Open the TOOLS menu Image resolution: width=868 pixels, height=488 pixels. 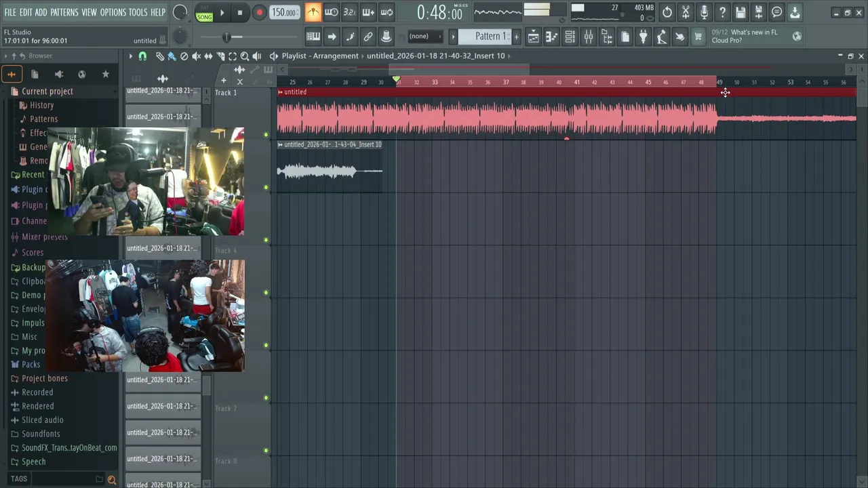[138, 12]
